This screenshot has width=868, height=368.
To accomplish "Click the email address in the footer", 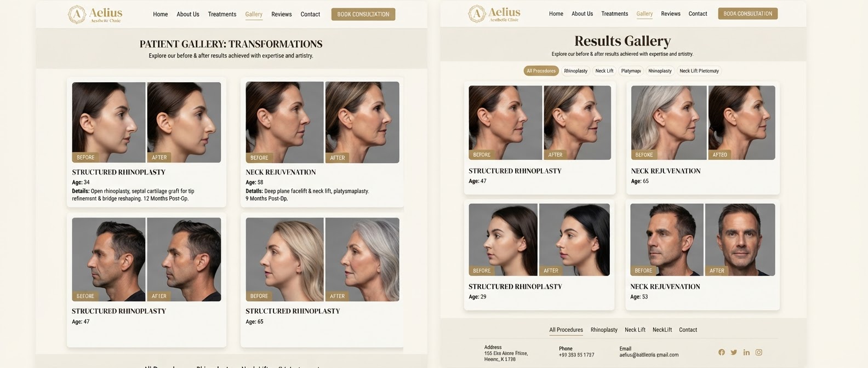I will tap(649, 355).
